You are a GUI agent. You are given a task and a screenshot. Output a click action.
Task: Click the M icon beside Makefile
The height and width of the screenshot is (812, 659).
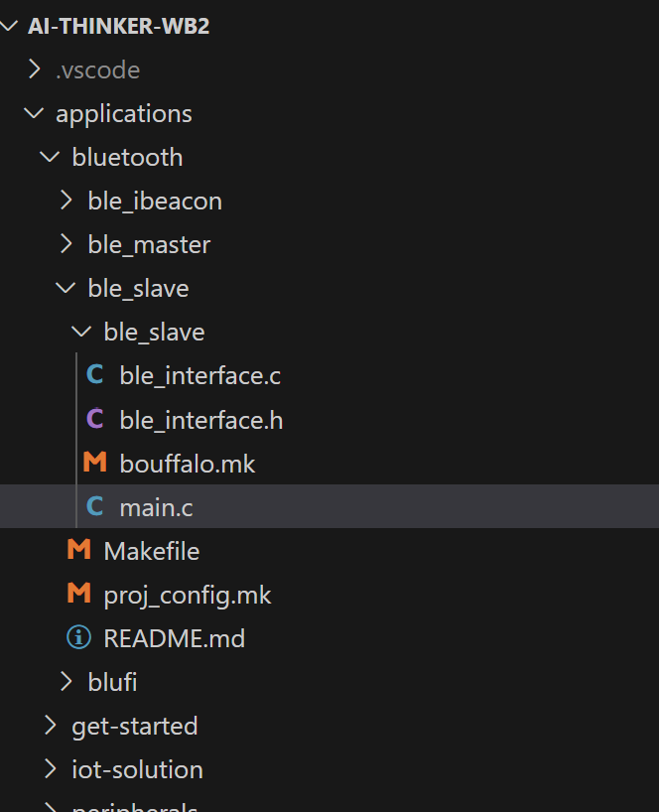pyautogui.click(x=79, y=550)
